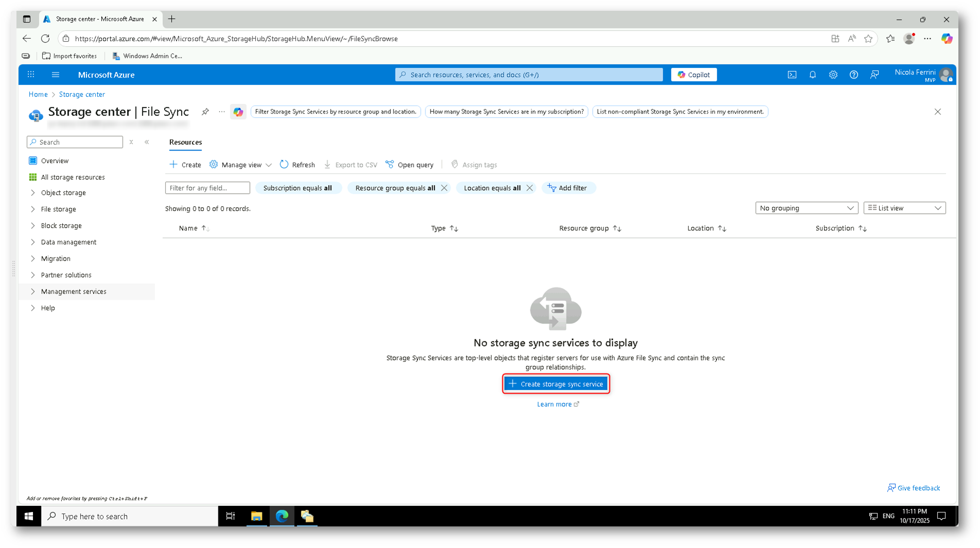
Task: Click the Copilot button in header
Action: click(693, 75)
